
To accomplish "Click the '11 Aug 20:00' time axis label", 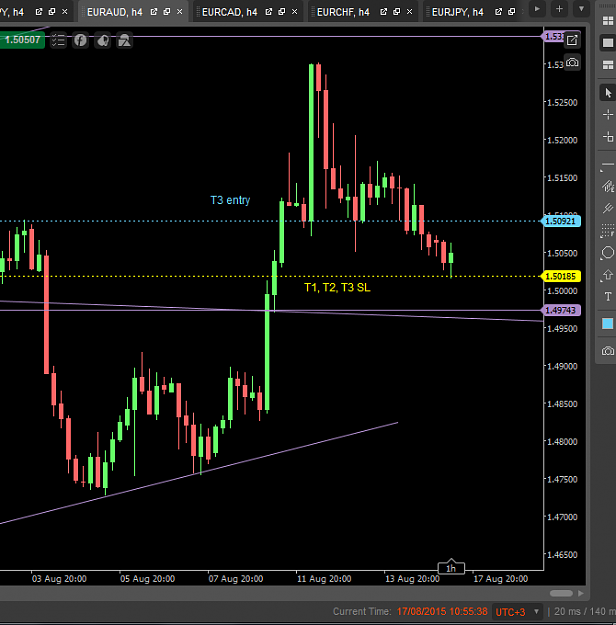I will [x=324, y=579].
